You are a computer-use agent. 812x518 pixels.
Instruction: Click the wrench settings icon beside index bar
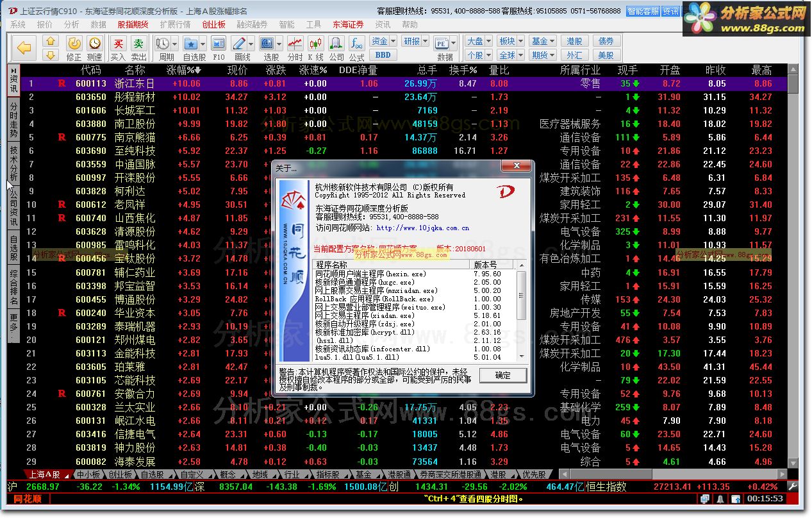point(793,487)
